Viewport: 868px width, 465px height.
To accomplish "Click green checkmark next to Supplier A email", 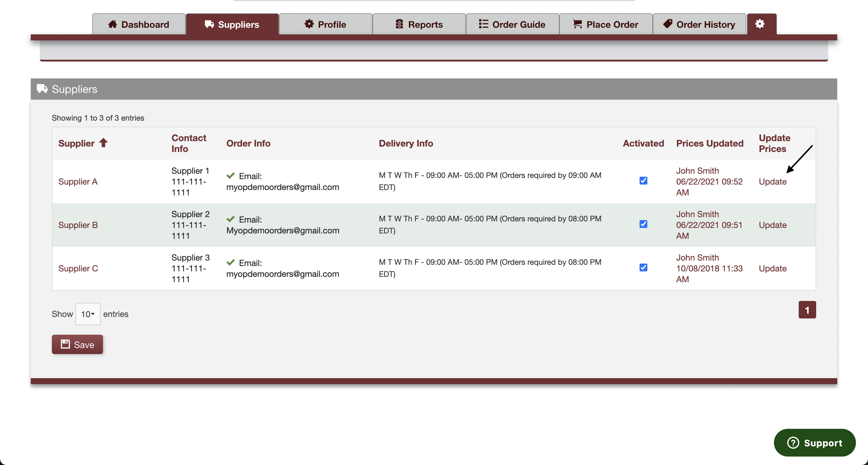I will 231,176.
